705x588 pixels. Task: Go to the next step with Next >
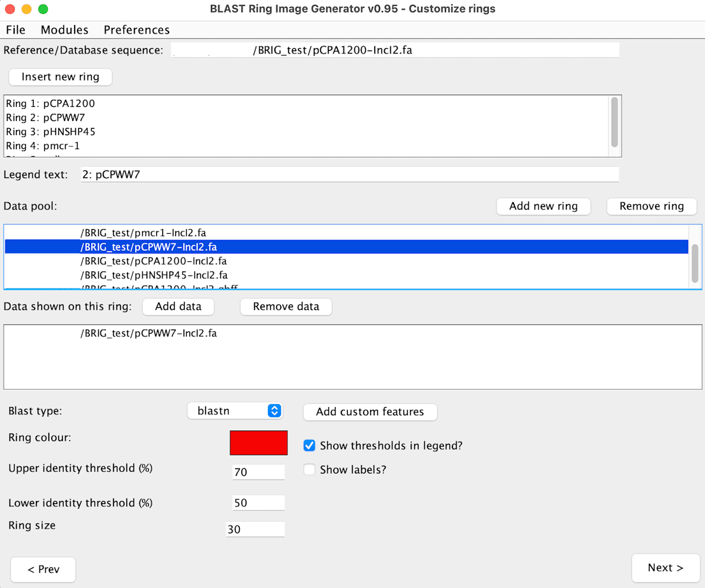click(x=666, y=568)
